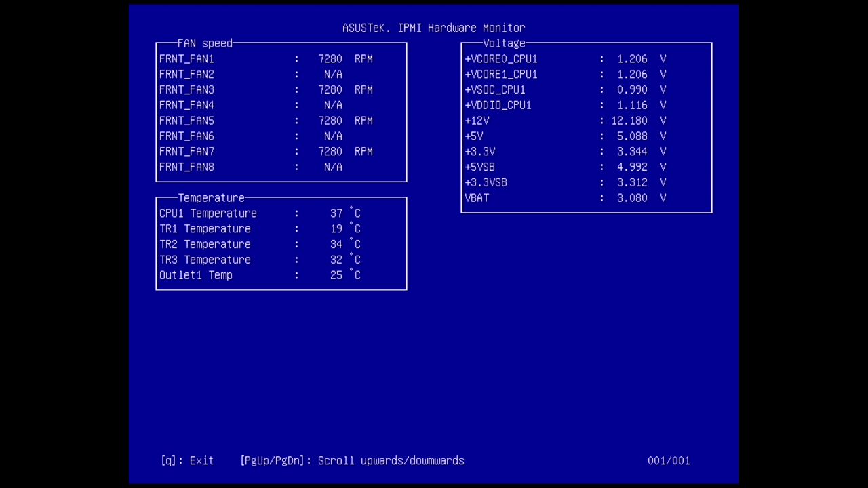Select the Voltage section heading

point(504,43)
